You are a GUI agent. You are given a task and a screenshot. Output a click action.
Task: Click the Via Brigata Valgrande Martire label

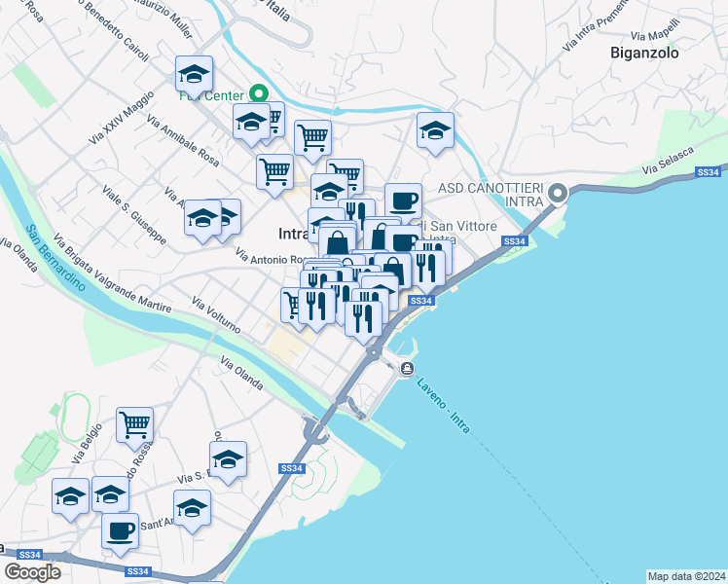pyautogui.click(x=112, y=273)
